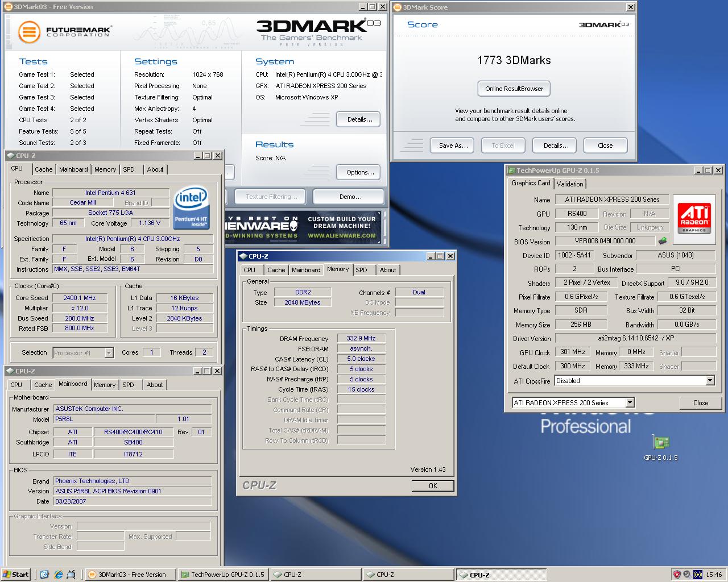
Task: Open About tab in CPU-Z Motherboard window
Action: tap(155, 385)
